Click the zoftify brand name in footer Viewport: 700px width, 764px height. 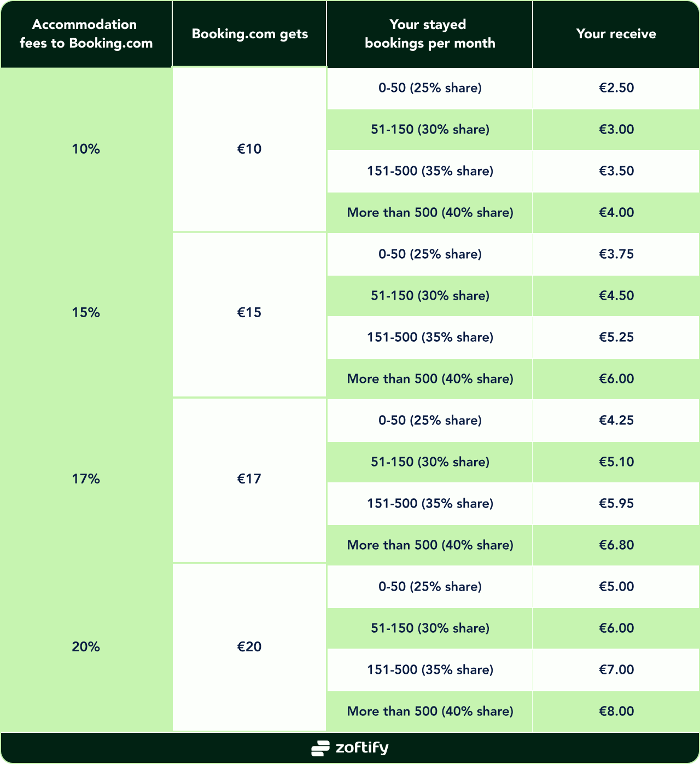tap(362, 748)
